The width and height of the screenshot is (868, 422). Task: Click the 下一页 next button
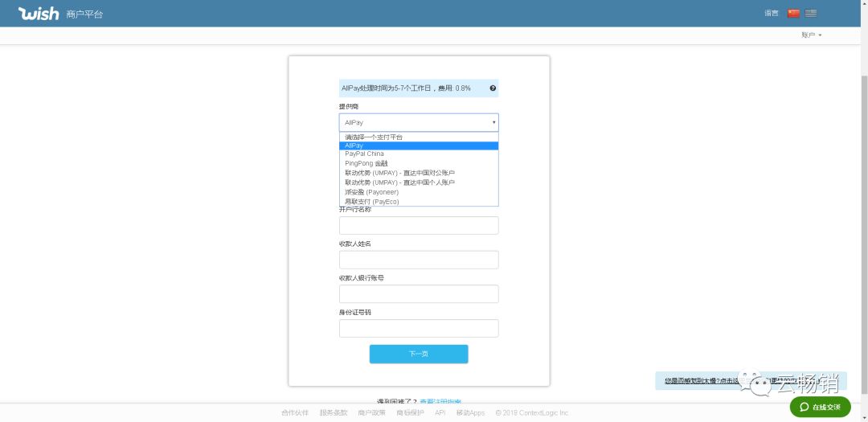(419, 354)
